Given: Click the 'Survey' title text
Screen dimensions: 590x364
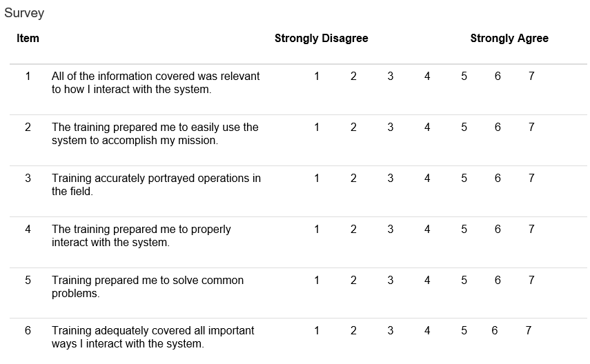Looking at the screenshot, I should [x=24, y=13].
